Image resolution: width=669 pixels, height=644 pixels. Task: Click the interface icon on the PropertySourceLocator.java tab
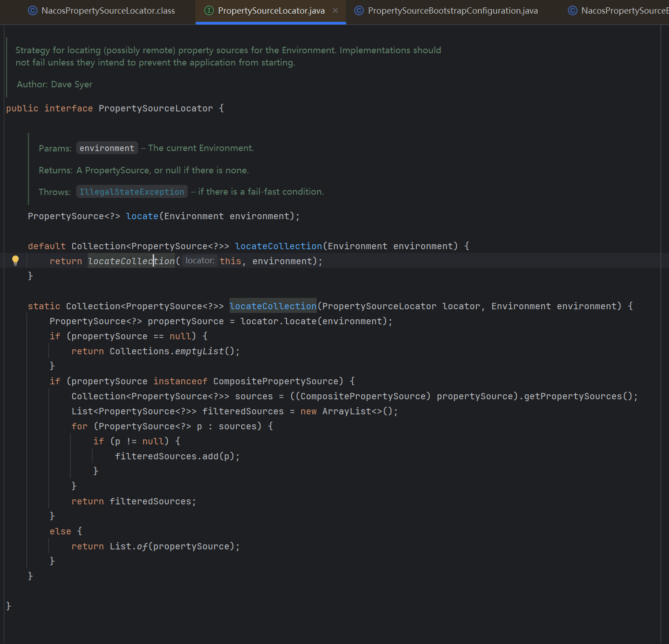coord(209,10)
